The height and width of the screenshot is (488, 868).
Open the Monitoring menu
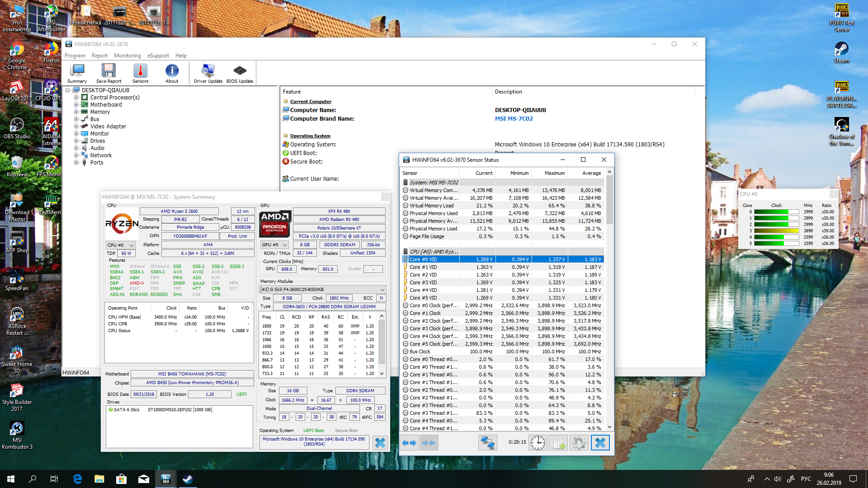127,56
